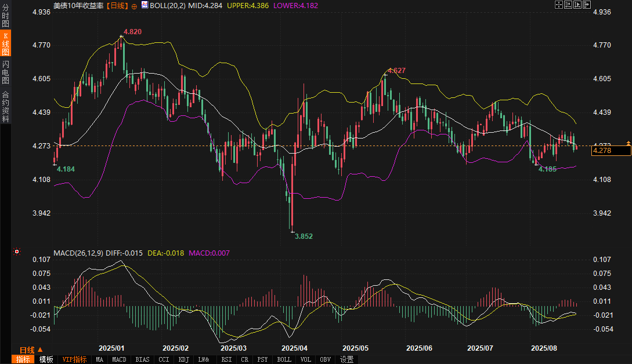Click the 4.184 low price label at left
The width and height of the screenshot is (632, 364).
(x=66, y=169)
